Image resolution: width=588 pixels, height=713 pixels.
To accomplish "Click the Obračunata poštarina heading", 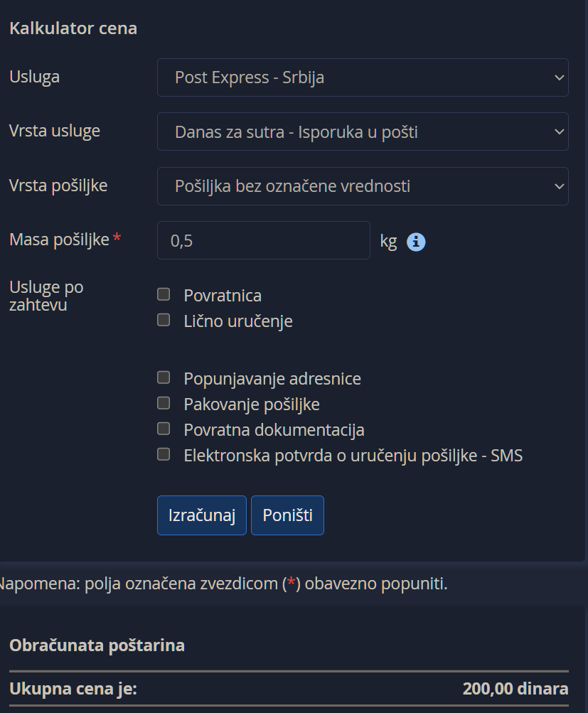I will (x=97, y=645).
